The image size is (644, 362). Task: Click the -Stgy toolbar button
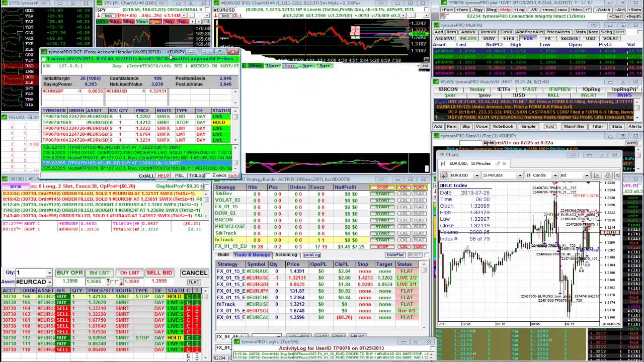pyautogui.click(x=477, y=10)
